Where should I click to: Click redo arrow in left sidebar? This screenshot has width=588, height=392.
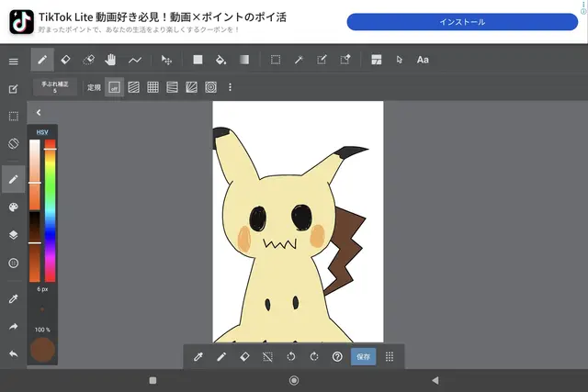pyautogui.click(x=14, y=327)
